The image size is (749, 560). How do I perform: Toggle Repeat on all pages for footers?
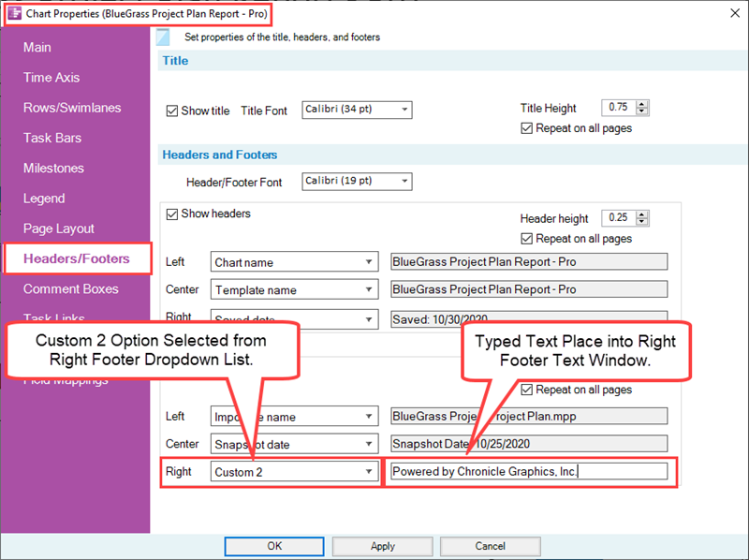tap(526, 390)
